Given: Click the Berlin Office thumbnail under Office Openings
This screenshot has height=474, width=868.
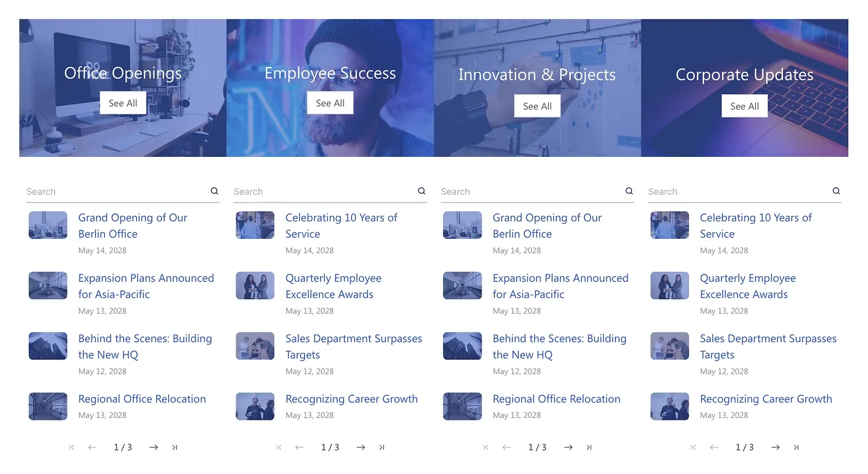Looking at the screenshot, I should 48,225.
